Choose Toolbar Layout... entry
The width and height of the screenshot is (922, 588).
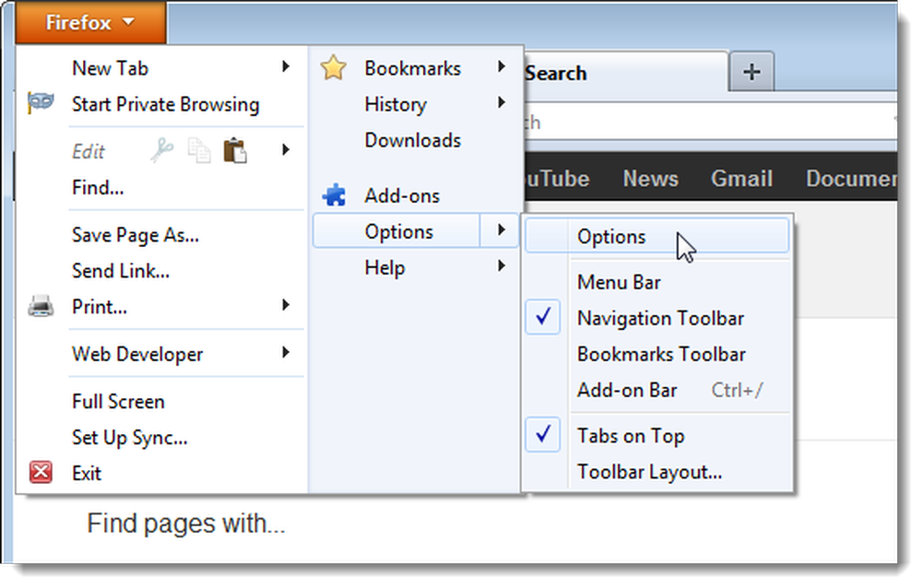point(657,472)
